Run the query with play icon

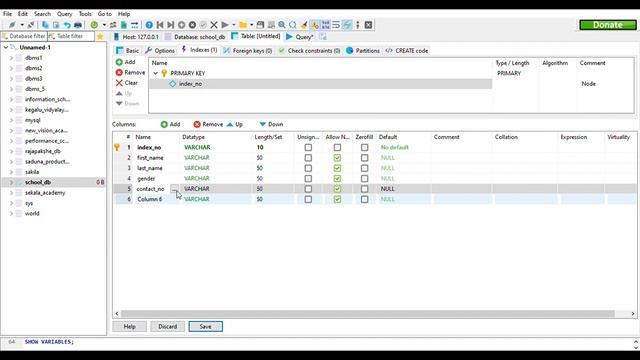[x=224, y=25]
